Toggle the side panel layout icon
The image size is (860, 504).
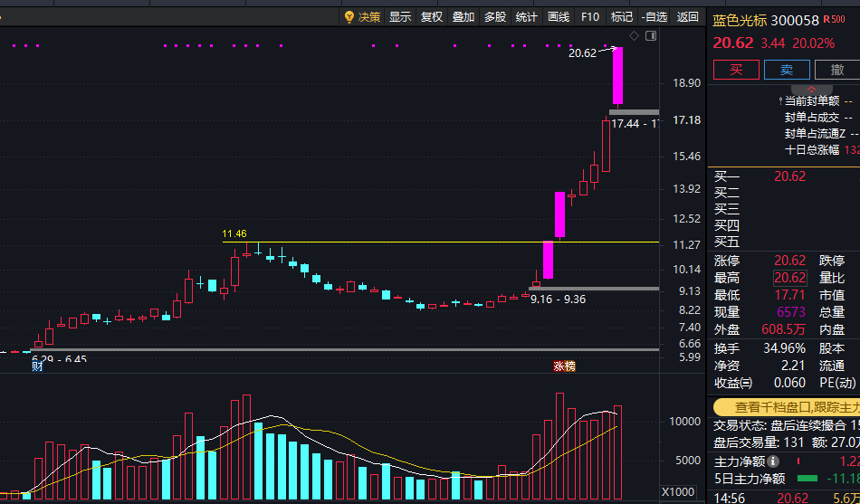click(651, 36)
